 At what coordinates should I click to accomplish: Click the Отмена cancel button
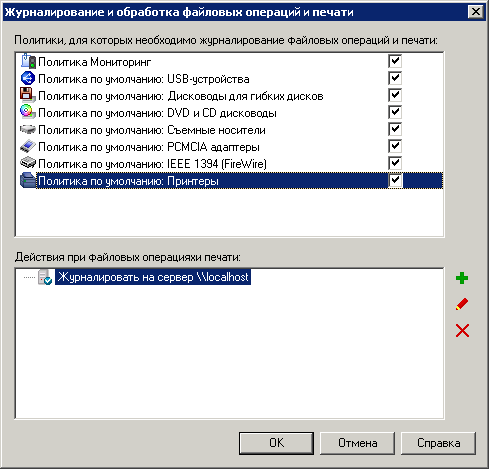(x=357, y=443)
